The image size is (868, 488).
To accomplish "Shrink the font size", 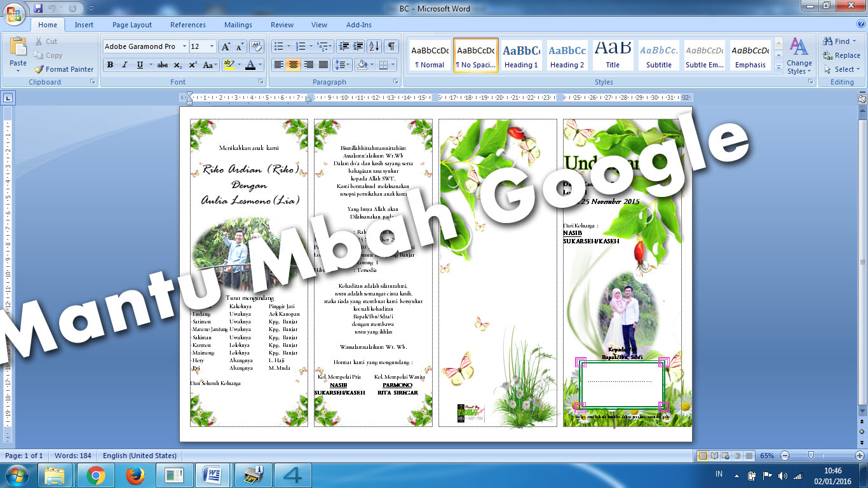I will coord(240,46).
